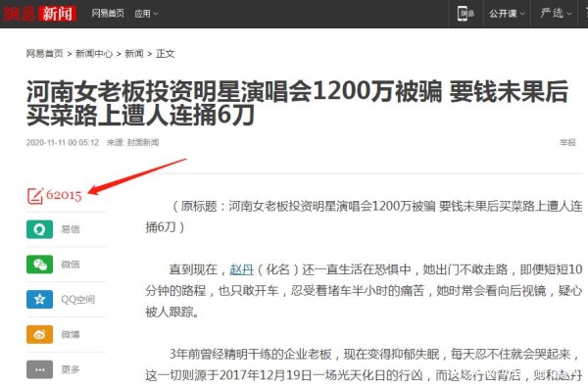Click the 正文 breadcrumb text
588x388 pixels.
166,54
